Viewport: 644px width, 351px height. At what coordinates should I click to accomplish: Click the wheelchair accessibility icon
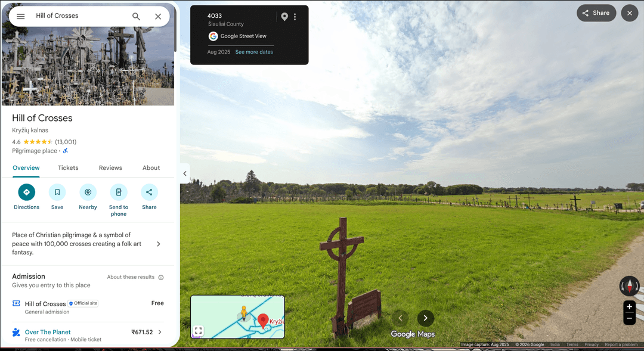(66, 151)
